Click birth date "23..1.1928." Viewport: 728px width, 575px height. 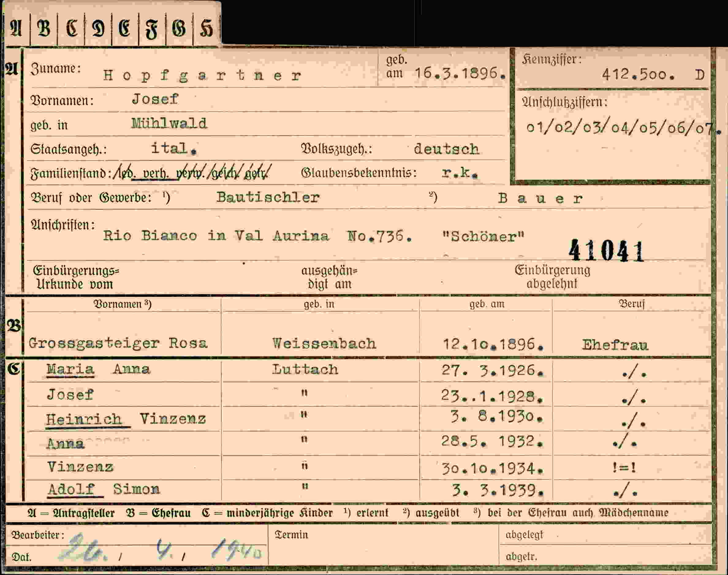click(492, 396)
